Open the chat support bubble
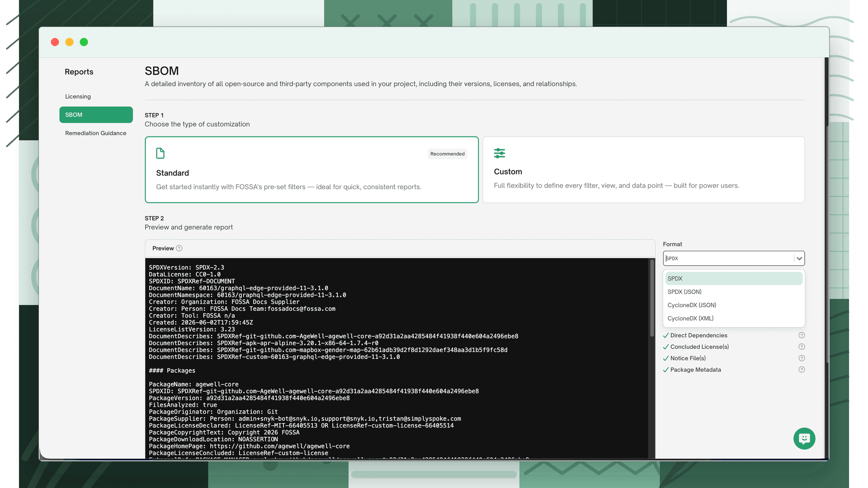Viewport: 868px width, 488px height. (x=804, y=438)
